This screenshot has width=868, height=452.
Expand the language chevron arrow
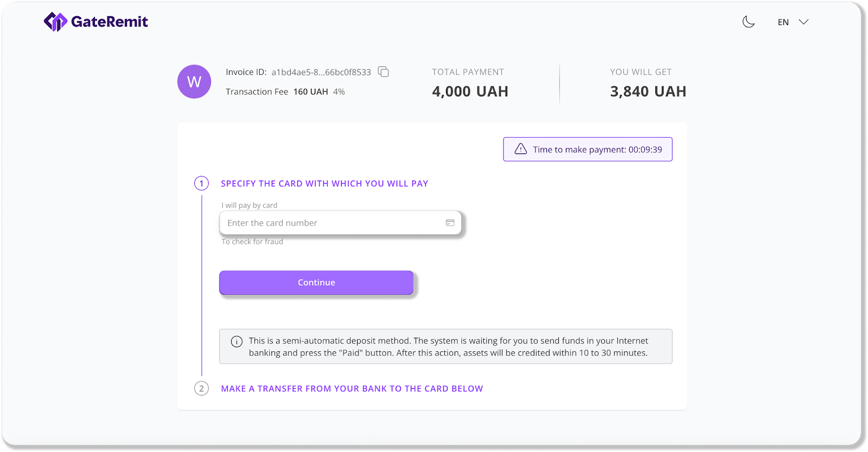point(804,22)
